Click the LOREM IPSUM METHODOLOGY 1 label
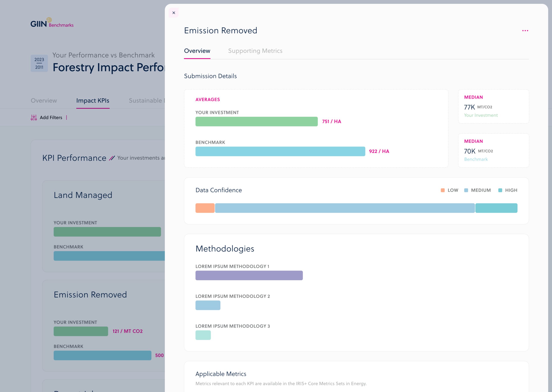Image resolution: width=552 pixels, height=392 pixels. (232, 266)
